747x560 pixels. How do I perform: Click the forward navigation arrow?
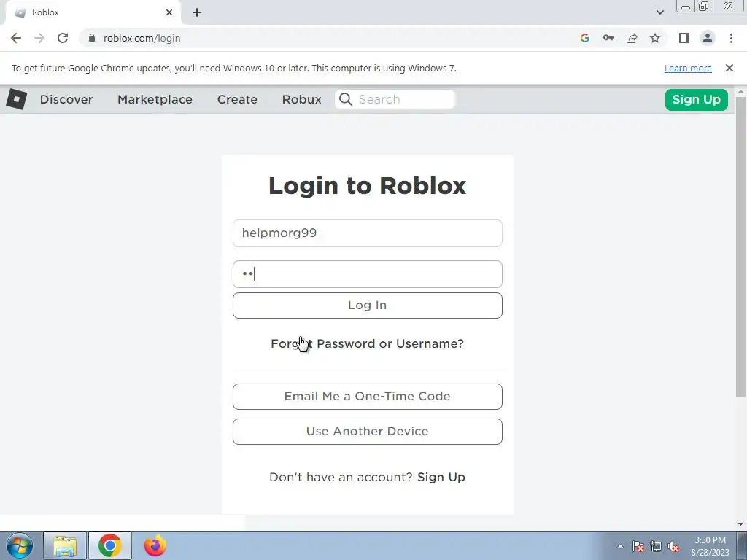point(39,38)
